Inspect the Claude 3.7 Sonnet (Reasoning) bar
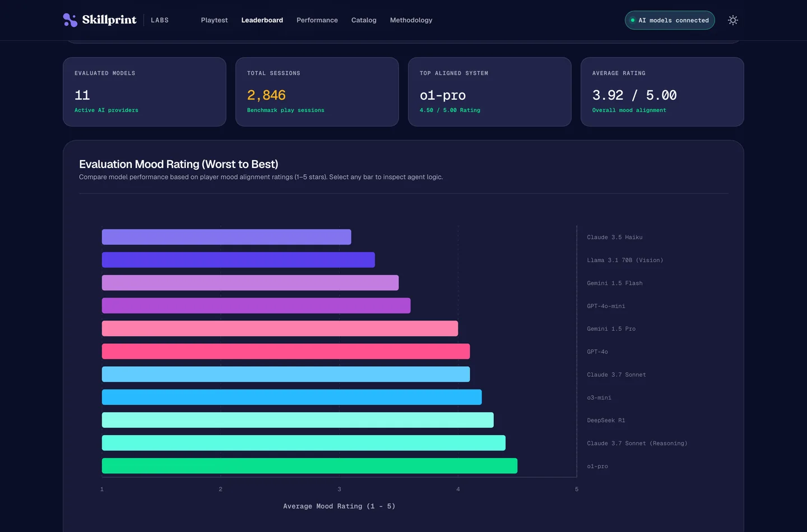Viewport: 807px width, 532px height. 304,443
